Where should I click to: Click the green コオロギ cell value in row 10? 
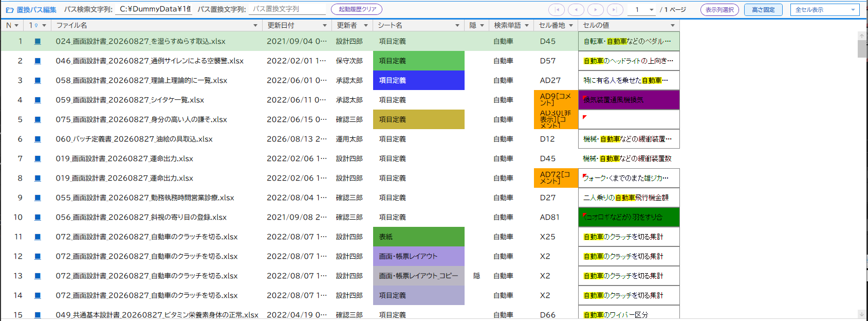click(629, 217)
